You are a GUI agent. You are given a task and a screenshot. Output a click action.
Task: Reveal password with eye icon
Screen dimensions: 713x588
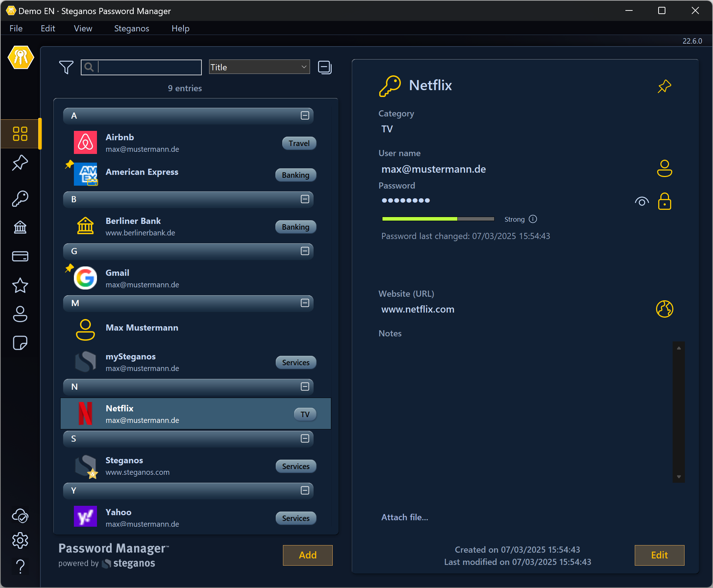pyautogui.click(x=642, y=202)
